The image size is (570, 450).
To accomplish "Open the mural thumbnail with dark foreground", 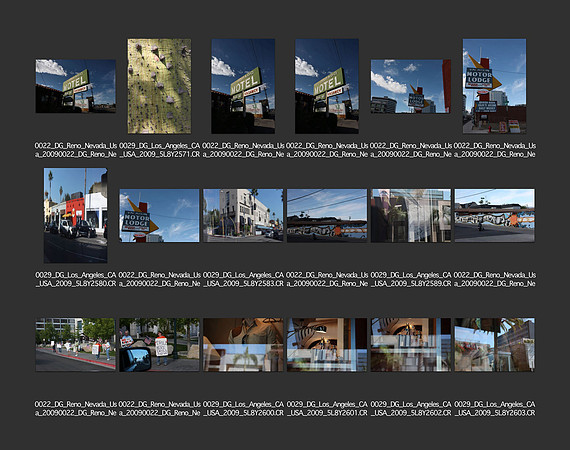I will (x=327, y=215).
